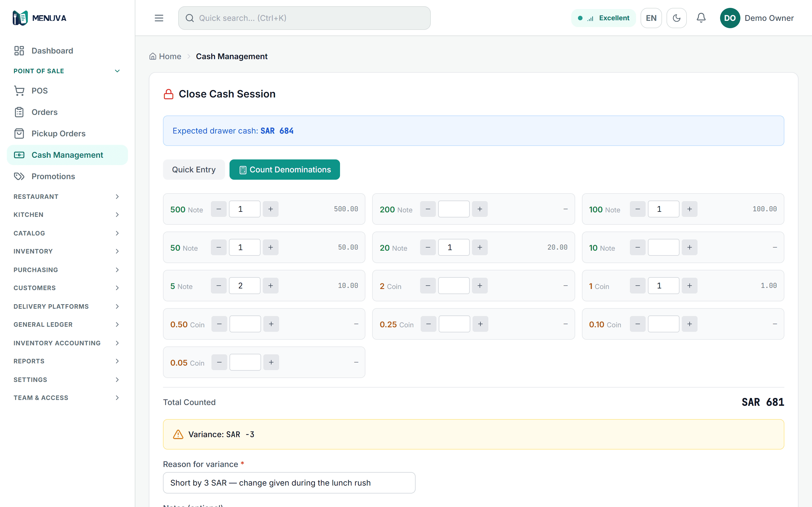Increase the 200 Note count
812x507 pixels.
pyautogui.click(x=480, y=209)
